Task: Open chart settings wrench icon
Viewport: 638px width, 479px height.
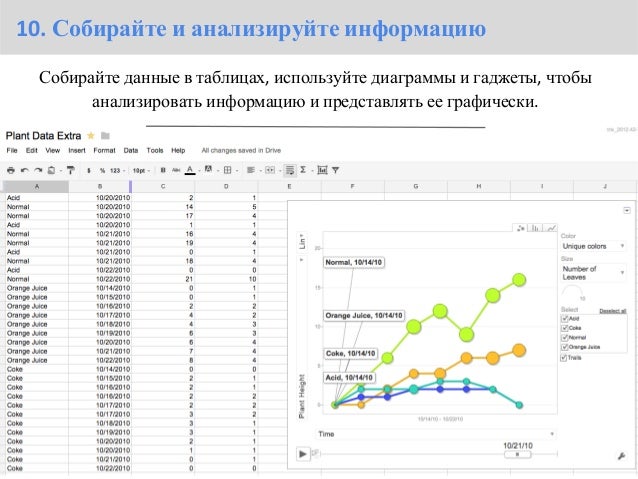Action: pyautogui.click(x=621, y=456)
